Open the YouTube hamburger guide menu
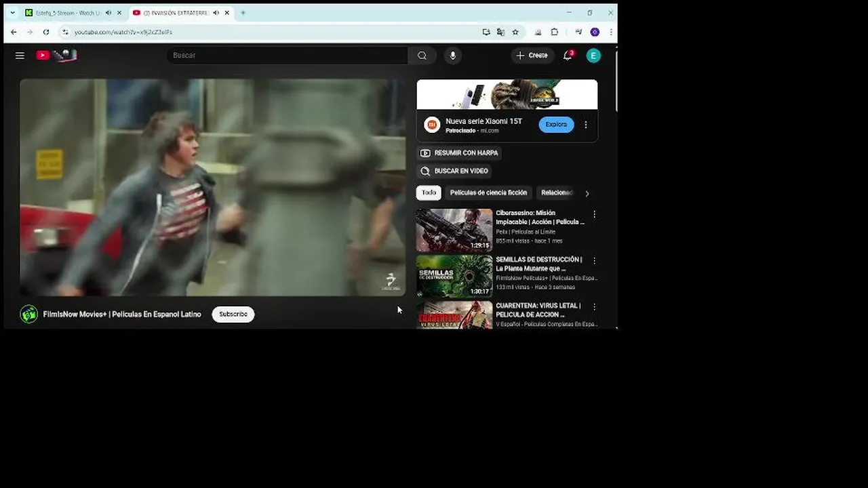This screenshot has height=488, width=868. [x=20, y=56]
